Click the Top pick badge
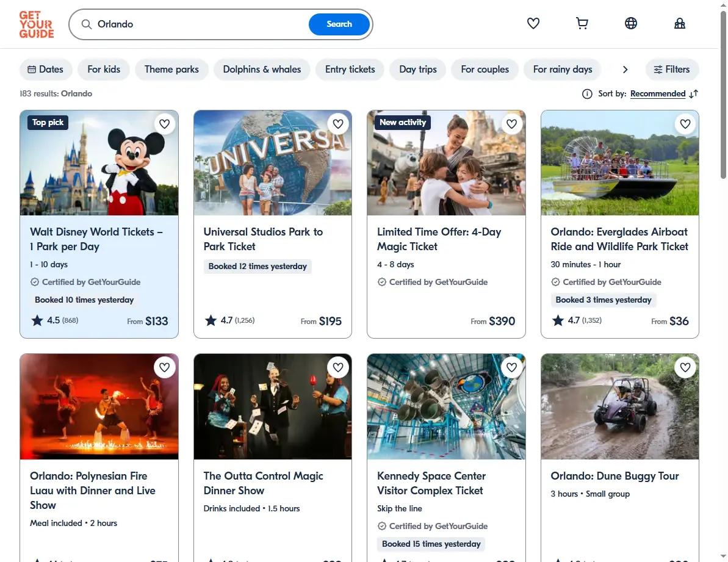 point(48,123)
